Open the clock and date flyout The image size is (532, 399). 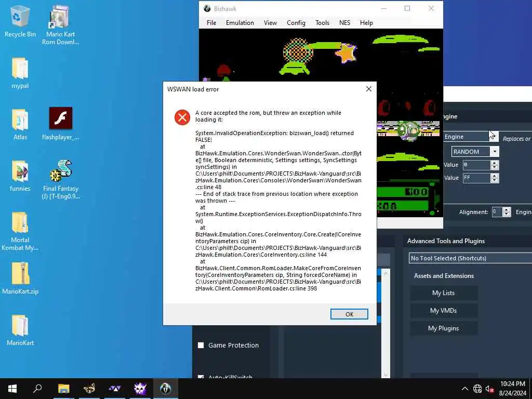click(513, 389)
